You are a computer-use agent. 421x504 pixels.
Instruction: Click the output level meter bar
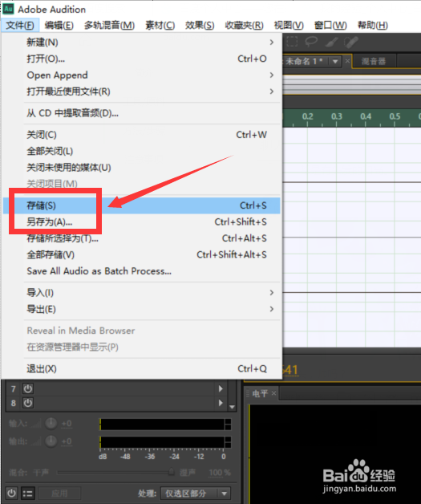click(165, 442)
